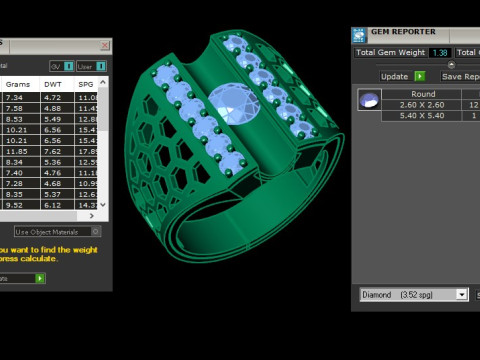This screenshot has height=360, width=480.
Task: Click the Round column header
Action: click(421, 94)
